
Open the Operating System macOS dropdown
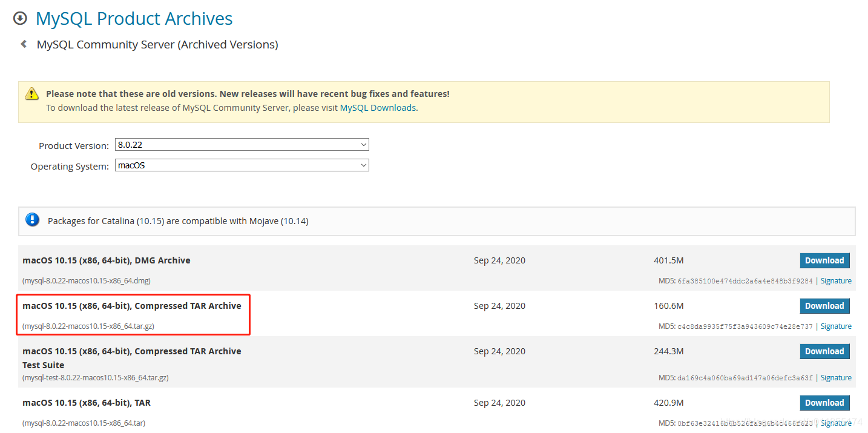(242, 165)
